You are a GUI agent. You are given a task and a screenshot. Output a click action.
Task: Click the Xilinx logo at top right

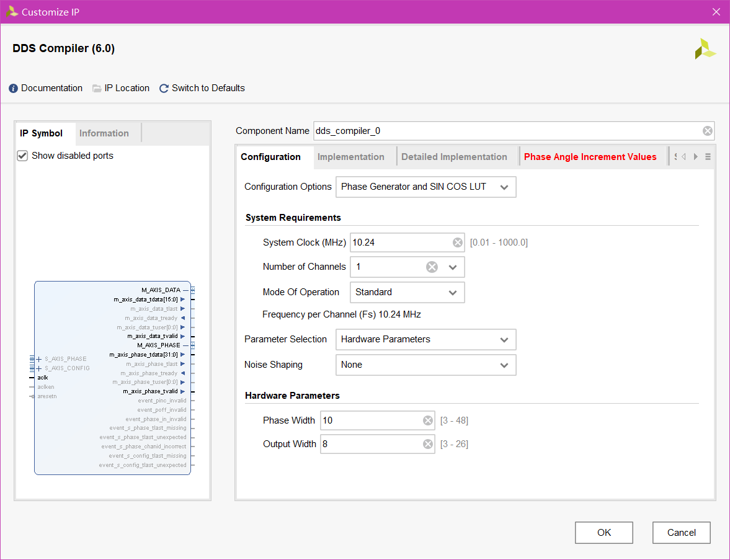(x=705, y=49)
